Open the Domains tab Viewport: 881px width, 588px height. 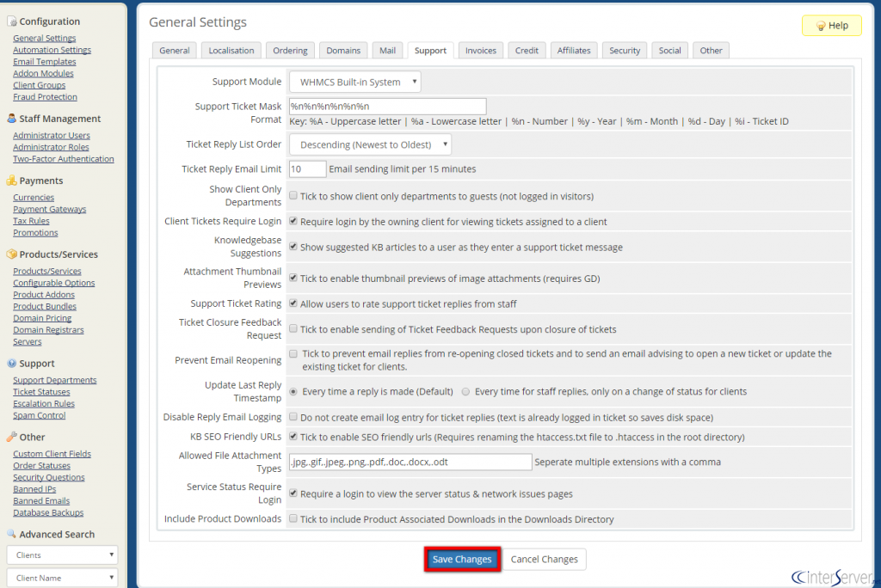coord(343,51)
